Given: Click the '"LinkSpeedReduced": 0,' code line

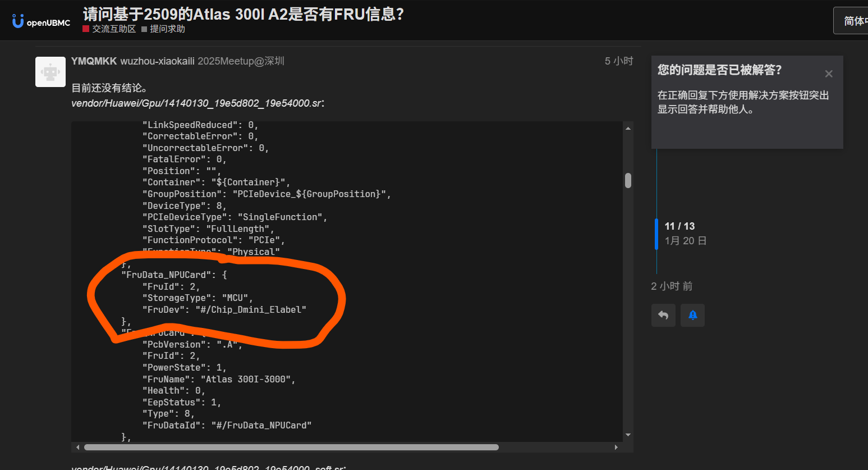Looking at the screenshot, I should coord(200,125).
